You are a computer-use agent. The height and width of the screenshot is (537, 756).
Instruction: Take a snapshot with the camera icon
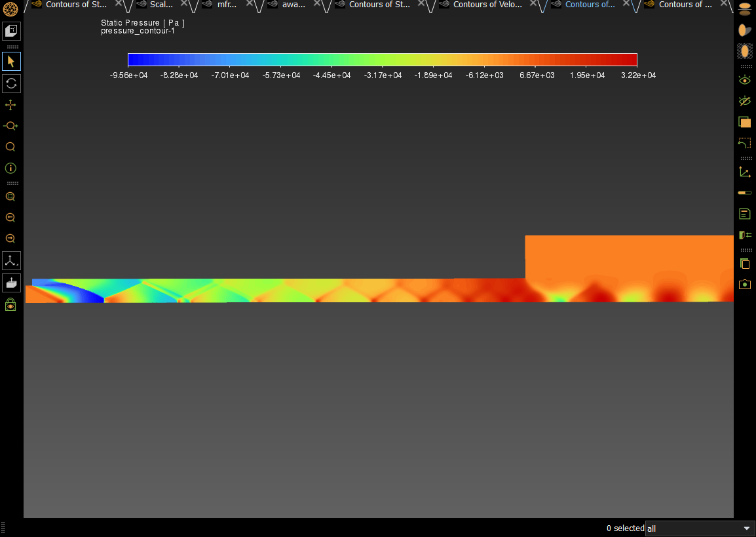744,285
